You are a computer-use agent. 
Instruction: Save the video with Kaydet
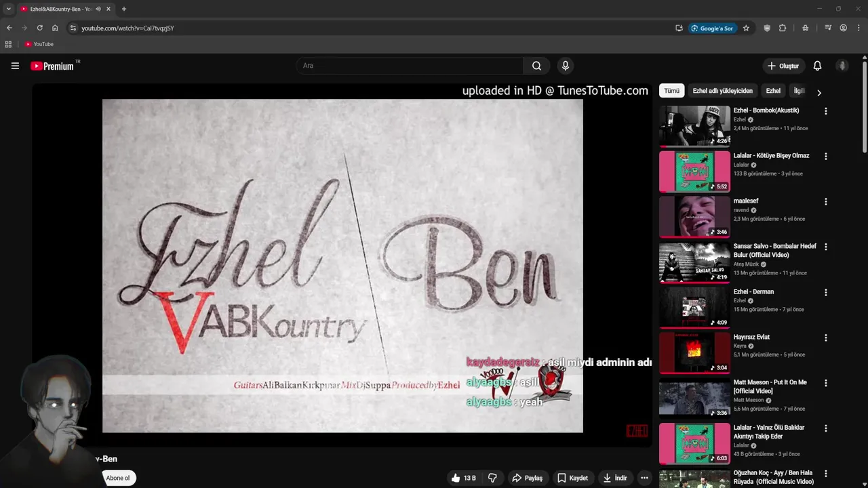573,478
